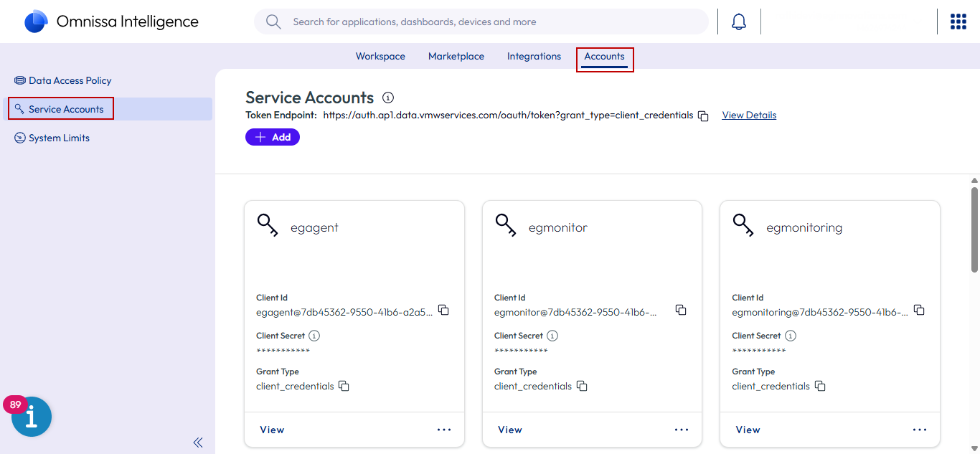980x454 pixels.
Task: Copy the Token Endpoint URL
Action: point(704,116)
